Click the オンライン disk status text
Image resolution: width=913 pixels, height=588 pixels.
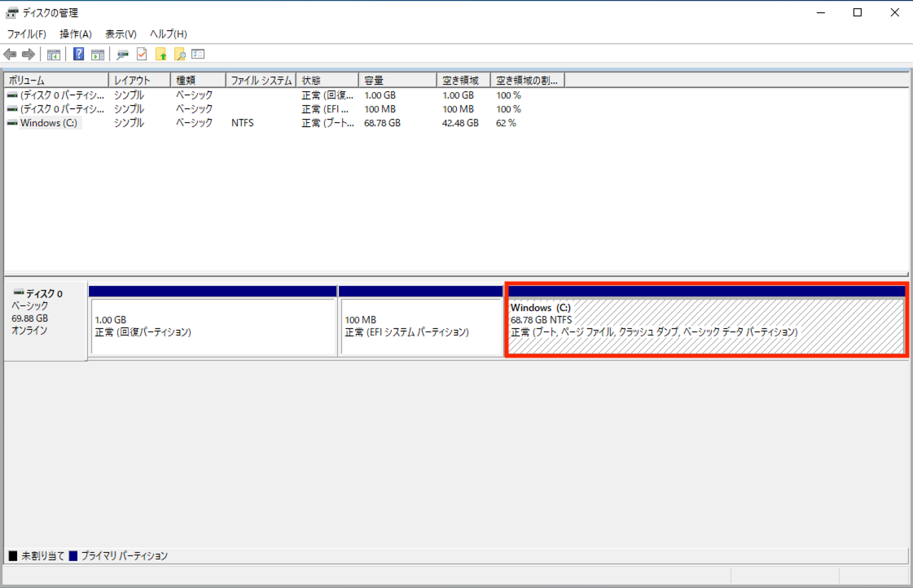(x=29, y=331)
